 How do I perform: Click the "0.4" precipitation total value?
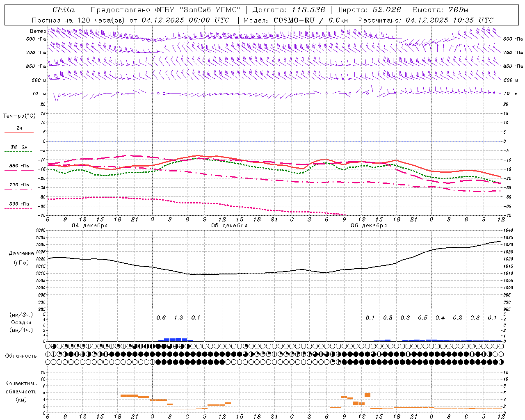440,318
